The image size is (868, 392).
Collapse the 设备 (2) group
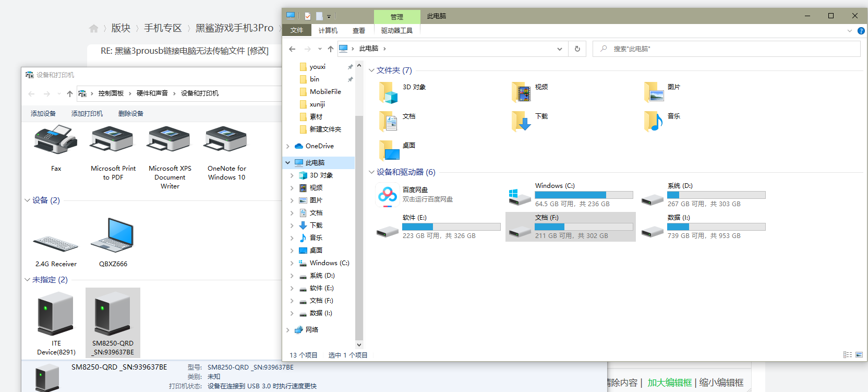tap(27, 200)
